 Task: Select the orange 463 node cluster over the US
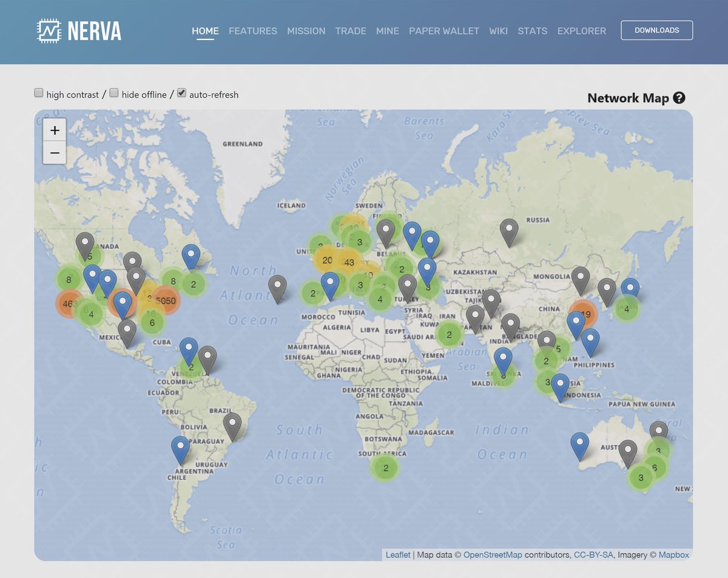pyautogui.click(x=68, y=302)
